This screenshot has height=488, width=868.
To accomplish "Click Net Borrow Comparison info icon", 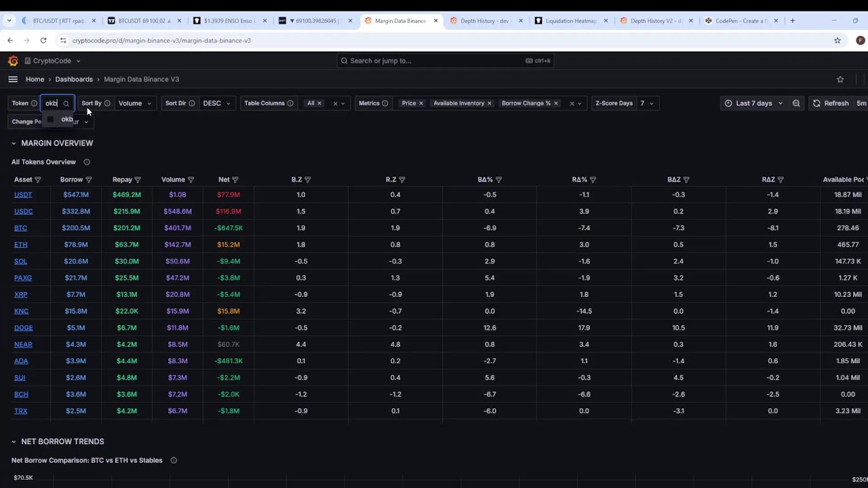I will point(174,460).
